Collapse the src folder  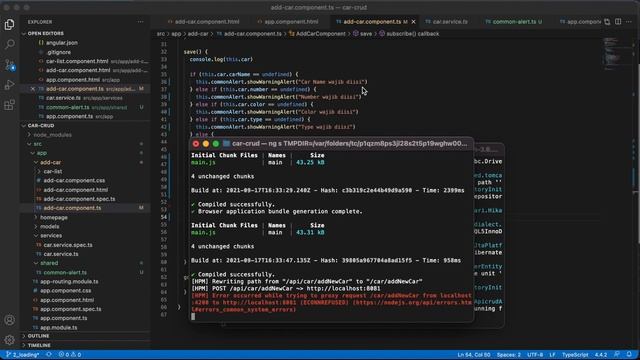[x=38, y=144]
